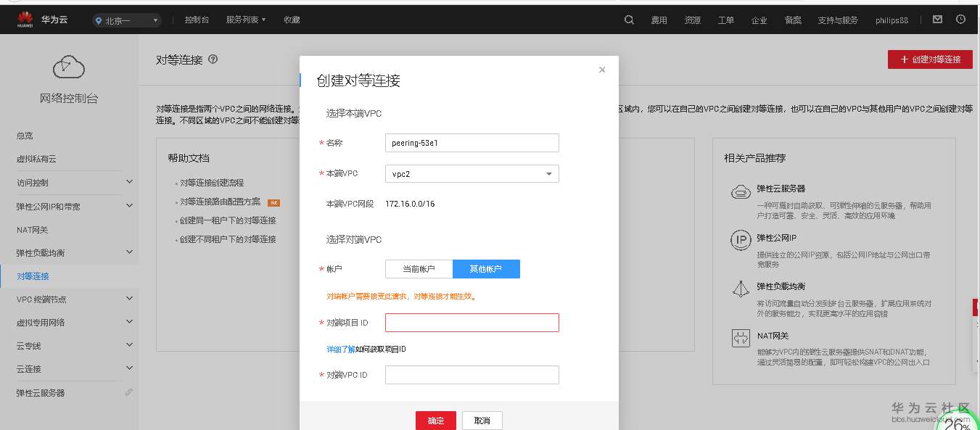Click the 网络控制台 cloud icon
This screenshot has width=980, height=430.
69,67
